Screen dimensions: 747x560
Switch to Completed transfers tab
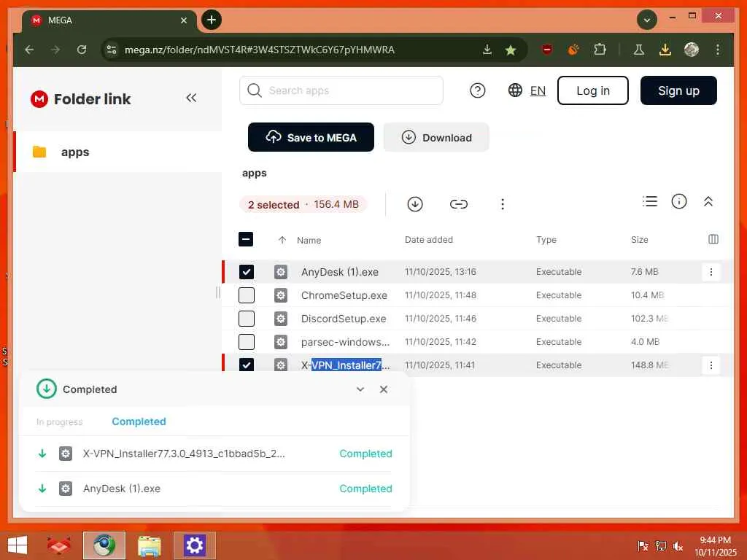[x=139, y=421]
